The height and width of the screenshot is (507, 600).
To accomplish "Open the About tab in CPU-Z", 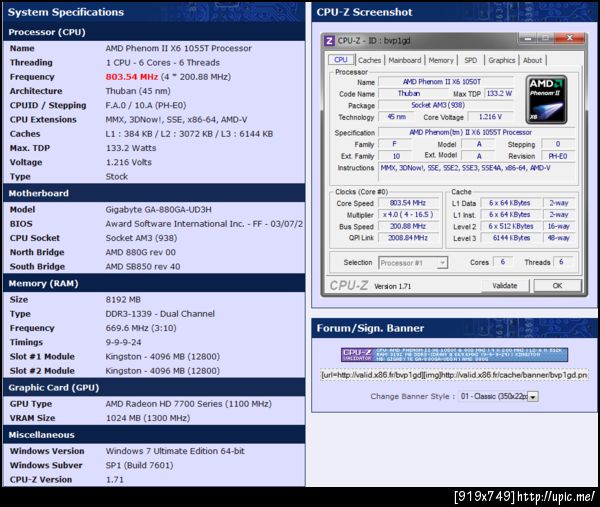I will pyautogui.click(x=532, y=60).
